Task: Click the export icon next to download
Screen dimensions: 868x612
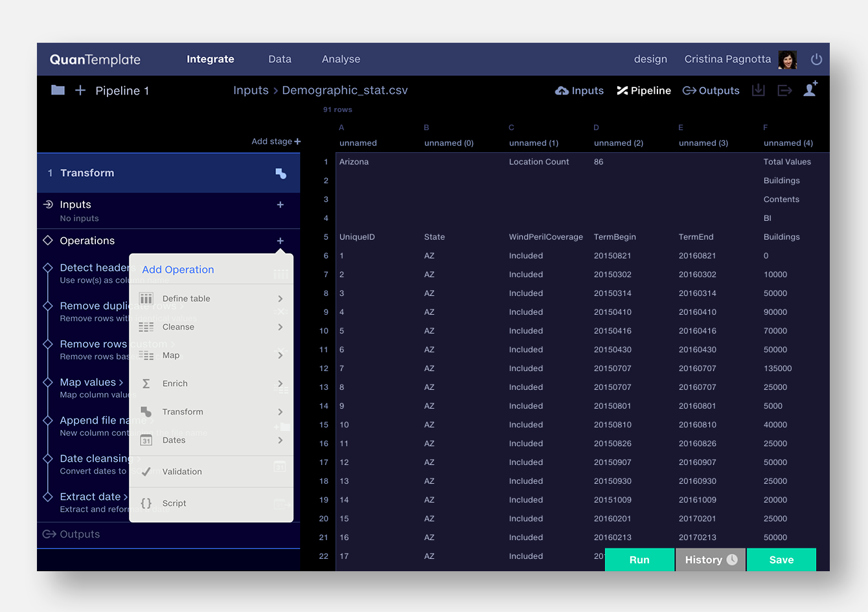Action: click(784, 90)
